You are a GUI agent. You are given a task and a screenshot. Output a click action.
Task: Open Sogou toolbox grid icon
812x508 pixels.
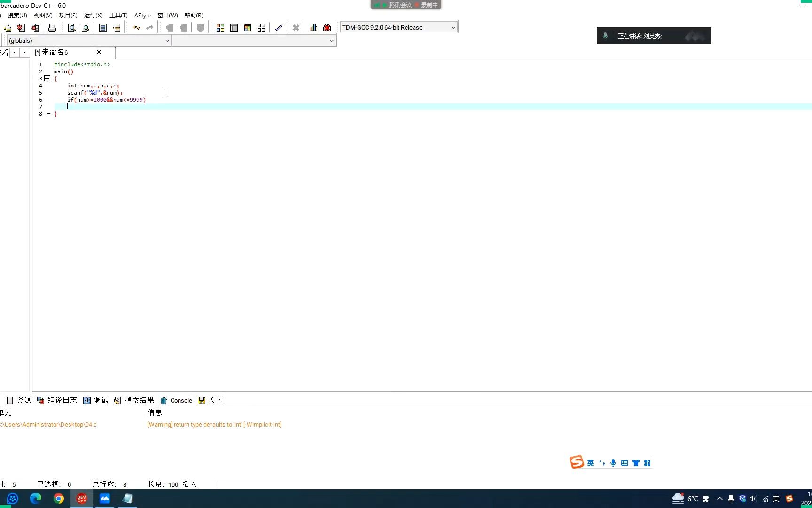point(647,463)
